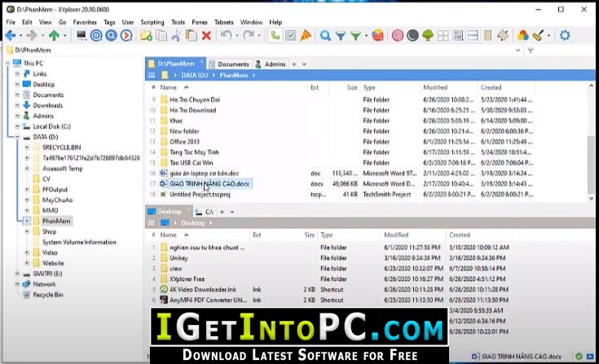Open the File menu
The height and width of the screenshot is (364, 599).
[x=11, y=22]
